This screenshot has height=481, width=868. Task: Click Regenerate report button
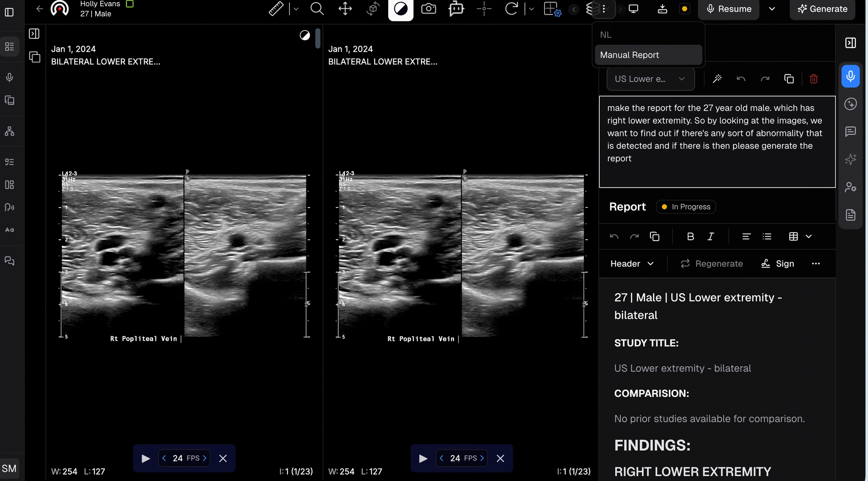[x=712, y=264]
